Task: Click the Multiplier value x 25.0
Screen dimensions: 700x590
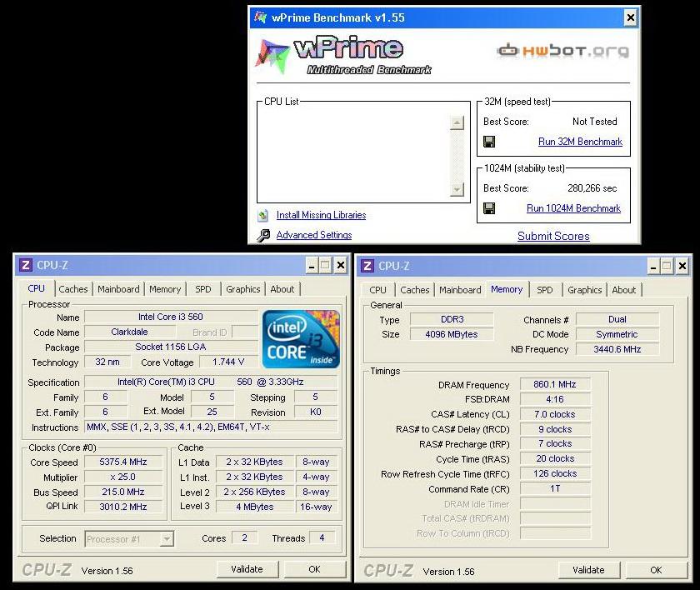Action: click(x=123, y=477)
